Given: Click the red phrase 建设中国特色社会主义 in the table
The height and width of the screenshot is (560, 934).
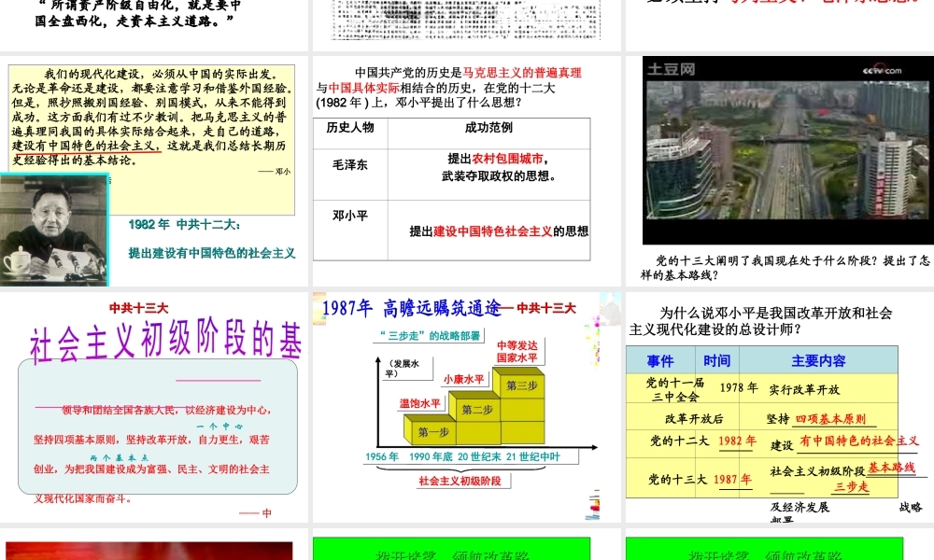Looking at the screenshot, I should click(492, 231).
